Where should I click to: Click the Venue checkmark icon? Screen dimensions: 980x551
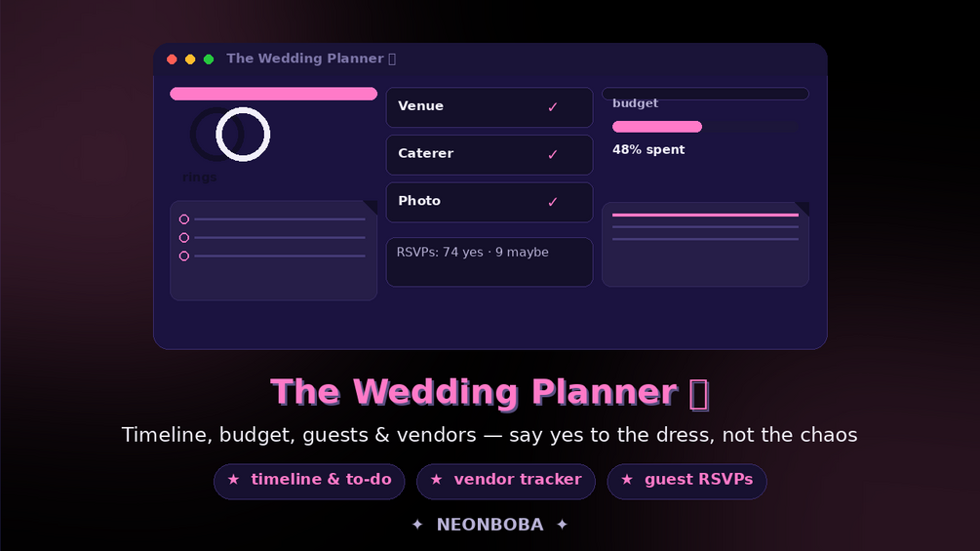coord(553,107)
